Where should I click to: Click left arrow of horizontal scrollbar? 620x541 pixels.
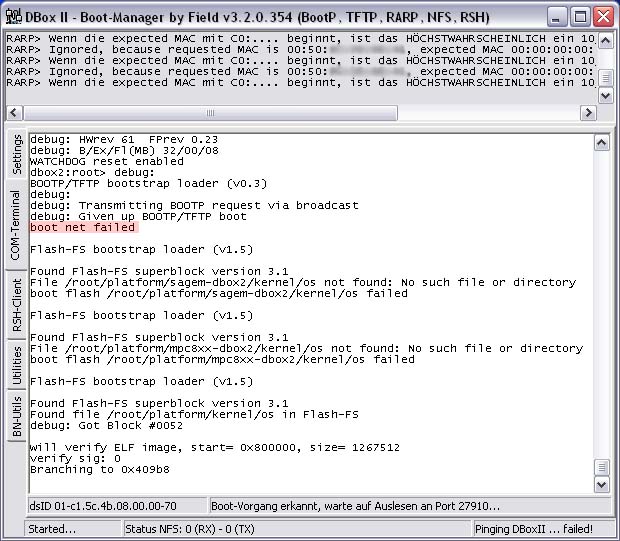tap(14, 113)
